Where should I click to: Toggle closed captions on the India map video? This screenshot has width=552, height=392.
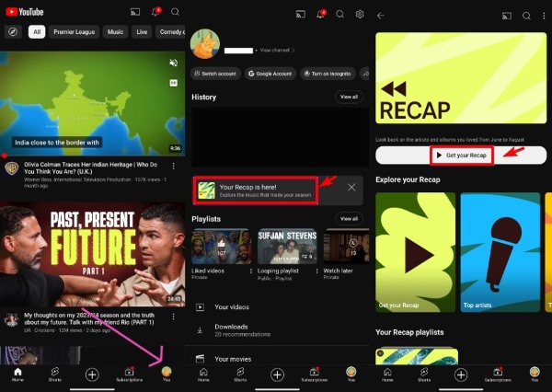click(174, 83)
